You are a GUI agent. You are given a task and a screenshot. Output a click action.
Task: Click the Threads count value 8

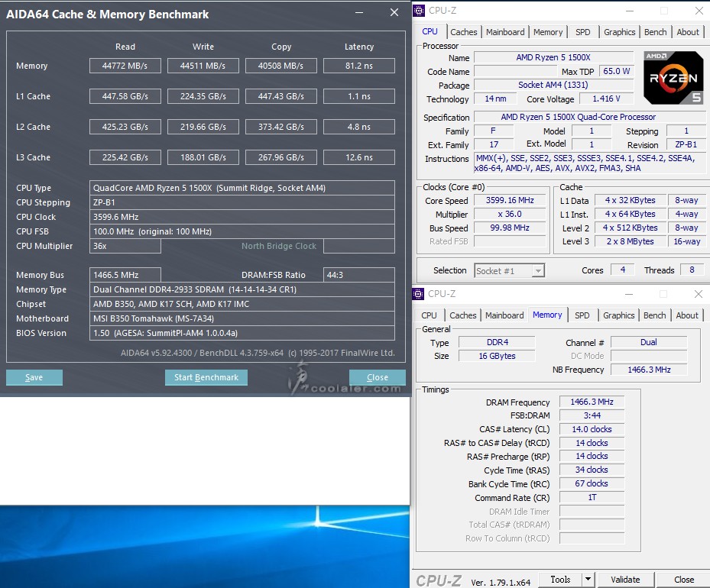[x=692, y=270]
